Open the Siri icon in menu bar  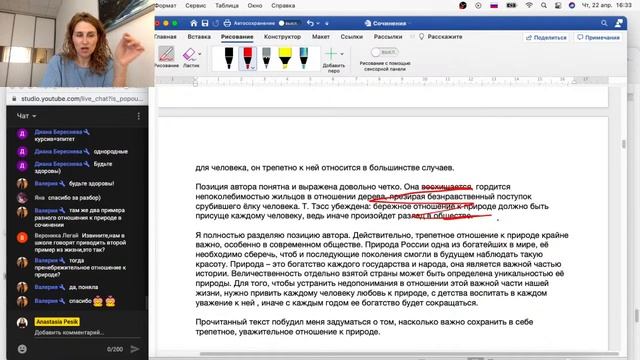click(572, 6)
